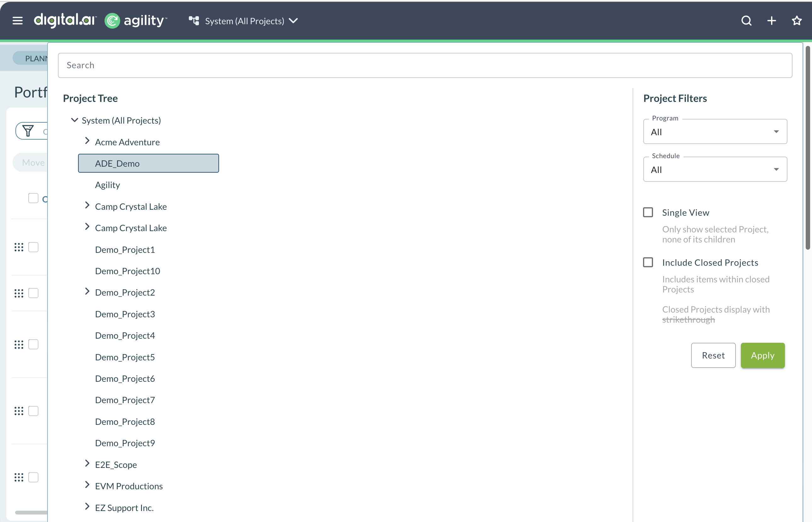The height and width of the screenshot is (522, 812).
Task: Open the favorites star icon
Action: pos(797,21)
